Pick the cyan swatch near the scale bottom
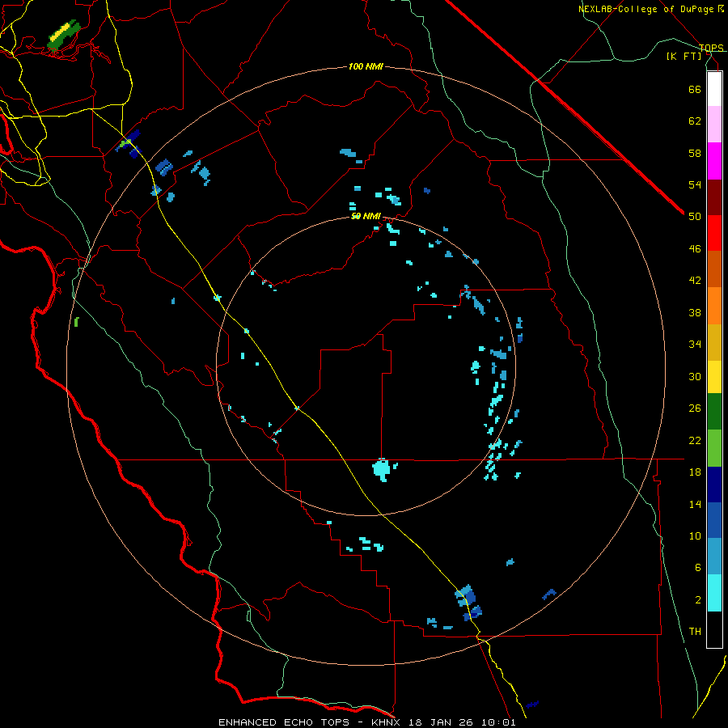728x728 pixels. 714,593
